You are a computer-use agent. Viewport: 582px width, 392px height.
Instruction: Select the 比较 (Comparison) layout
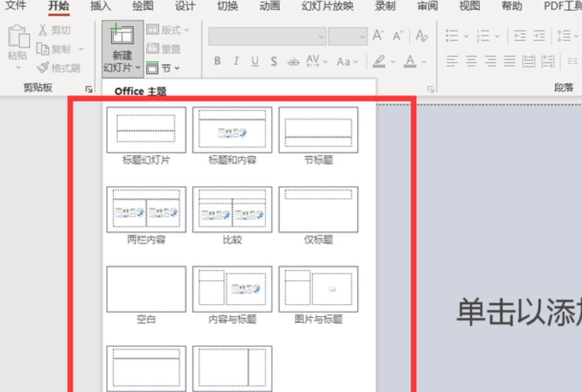tap(232, 209)
